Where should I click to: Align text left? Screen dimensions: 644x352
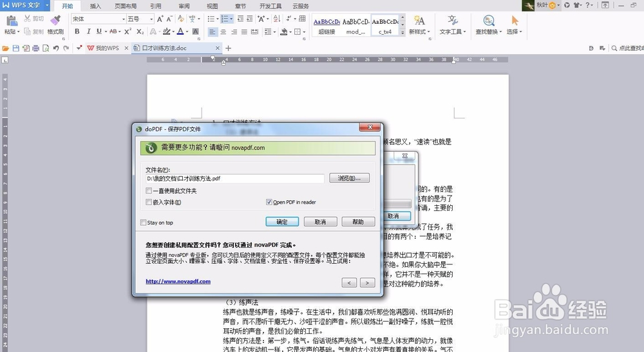pyautogui.click(x=213, y=32)
